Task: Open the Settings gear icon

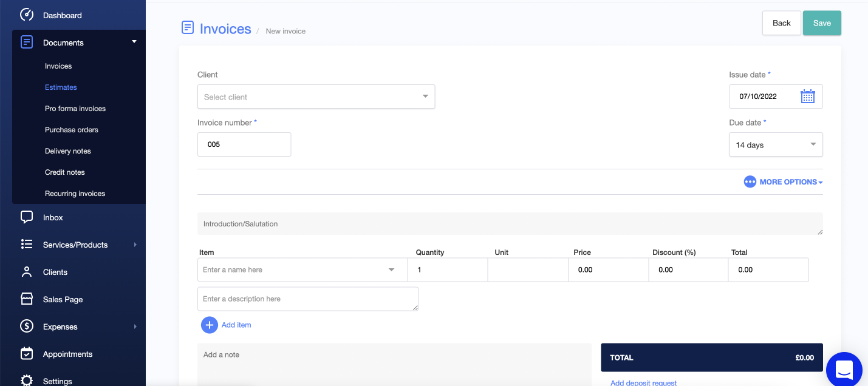Action: pyautogui.click(x=27, y=380)
